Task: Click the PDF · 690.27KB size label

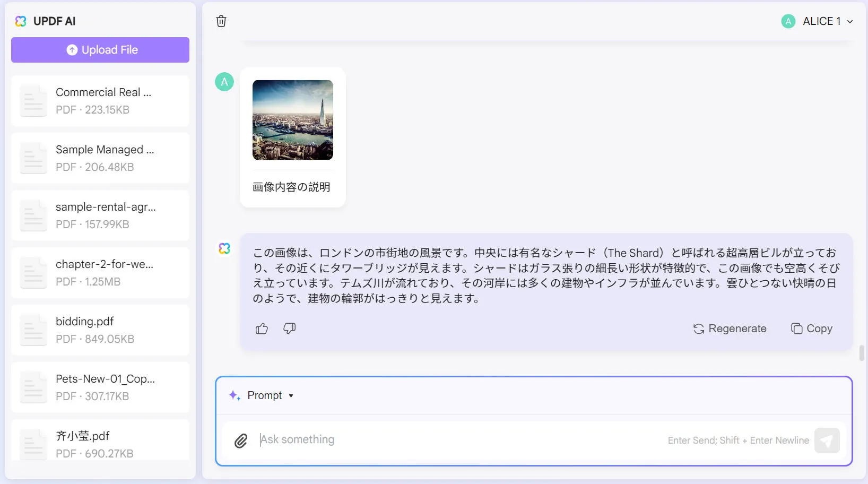Action: tap(94, 454)
